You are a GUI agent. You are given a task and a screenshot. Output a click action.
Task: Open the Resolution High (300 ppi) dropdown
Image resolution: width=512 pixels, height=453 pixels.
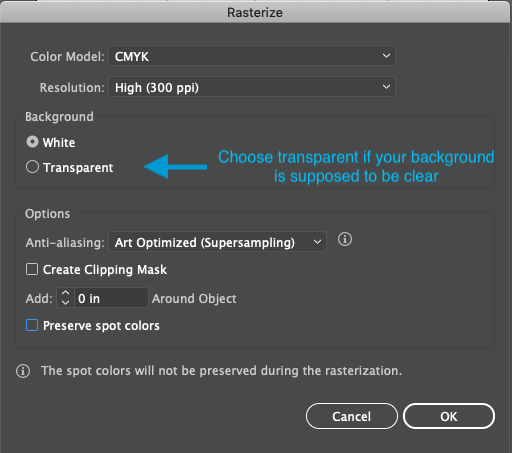pyautogui.click(x=252, y=87)
